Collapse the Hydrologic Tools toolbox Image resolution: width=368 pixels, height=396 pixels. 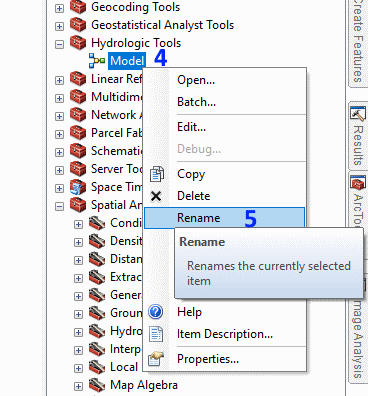(x=59, y=44)
